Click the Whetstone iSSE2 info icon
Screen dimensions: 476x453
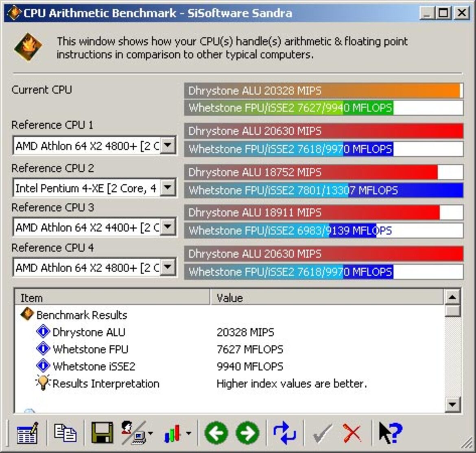(x=43, y=365)
